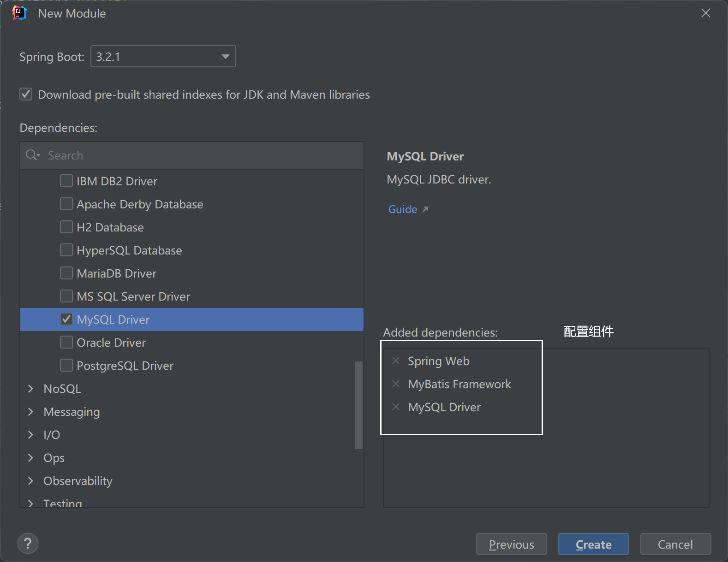Click the Create button
728x562 pixels.
[594, 544]
